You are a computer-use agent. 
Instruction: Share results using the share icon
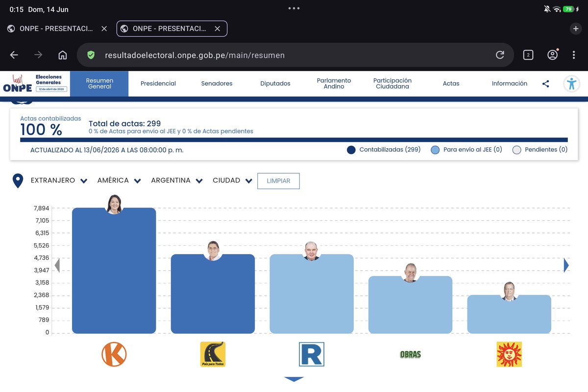point(546,84)
